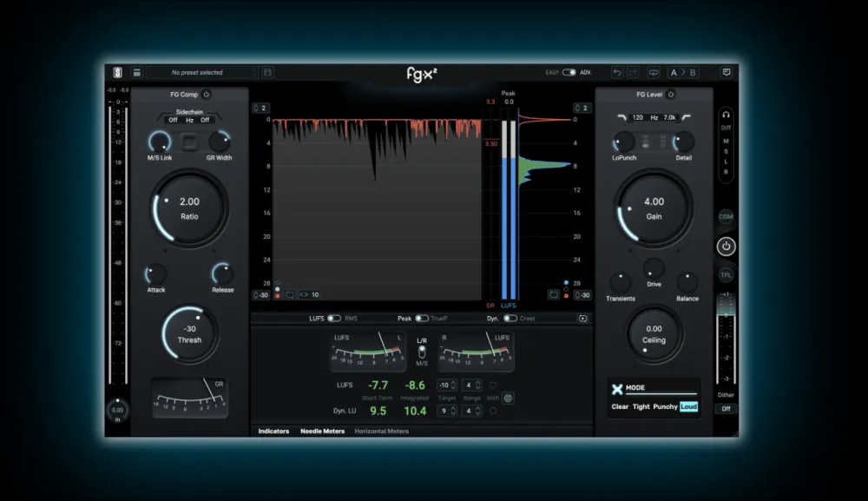
Task: Toggle the FG Level power button
Action: (671, 94)
